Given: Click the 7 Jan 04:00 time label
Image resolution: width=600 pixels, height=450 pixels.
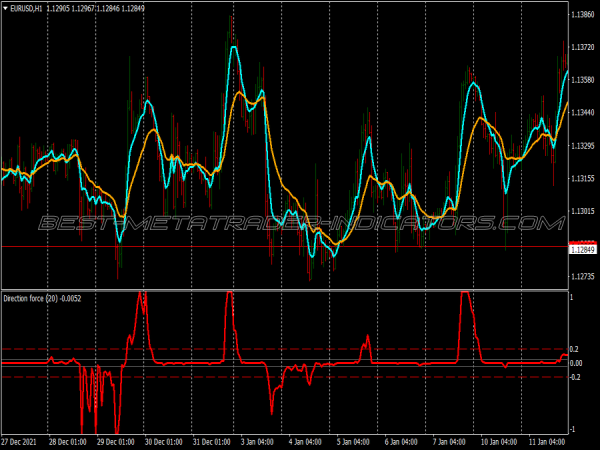Looking at the screenshot, I should [448, 442].
